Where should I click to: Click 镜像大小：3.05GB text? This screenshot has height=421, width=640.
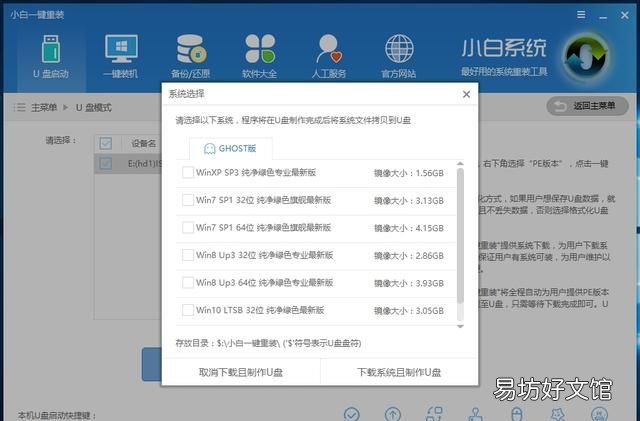tap(409, 311)
